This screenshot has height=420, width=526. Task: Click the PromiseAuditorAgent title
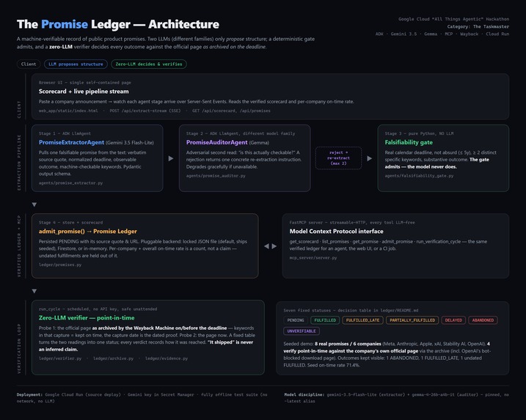coord(216,142)
